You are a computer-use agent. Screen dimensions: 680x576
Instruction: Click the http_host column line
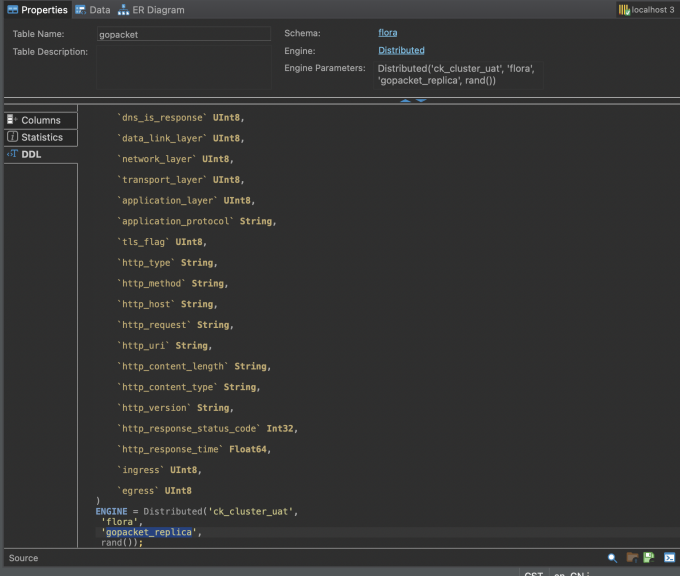(x=167, y=304)
